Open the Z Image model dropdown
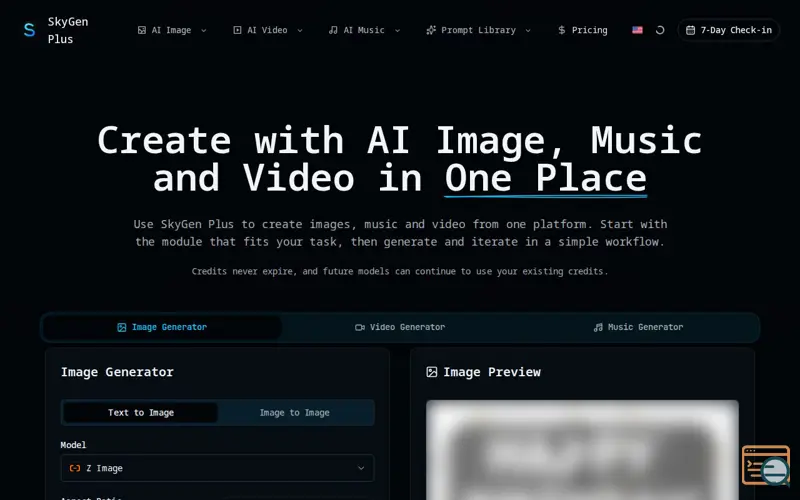 click(217, 468)
